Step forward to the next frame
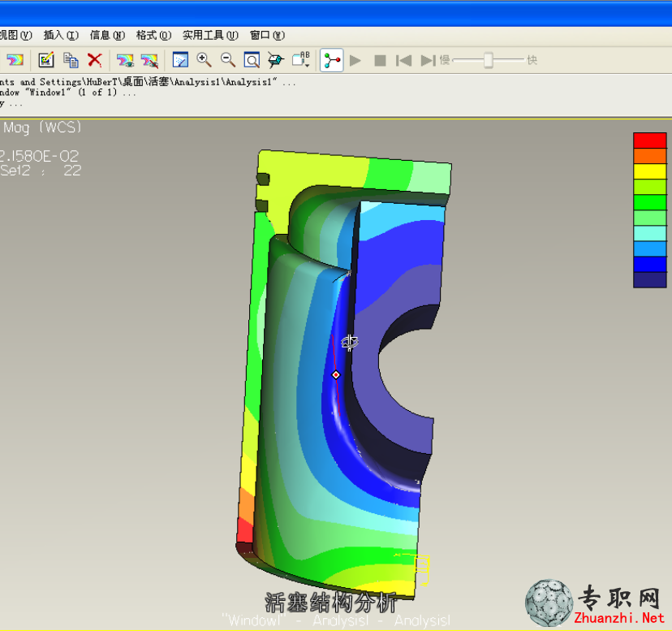The height and width of the screenshot is (631, 672). (429, 60)
